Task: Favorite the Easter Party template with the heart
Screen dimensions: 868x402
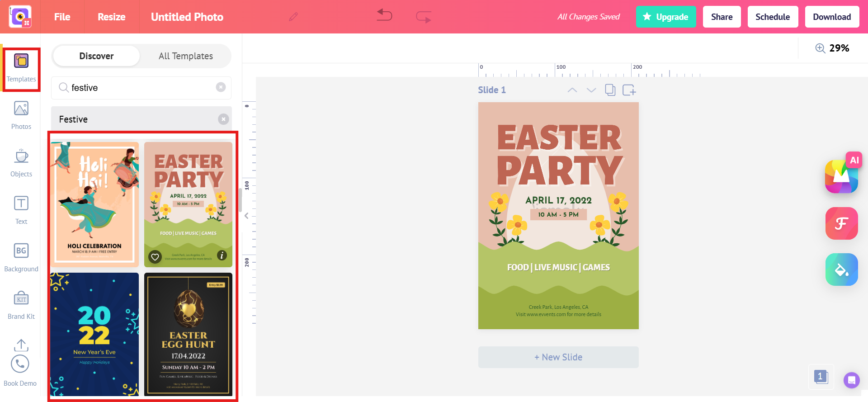Action: 155,257
